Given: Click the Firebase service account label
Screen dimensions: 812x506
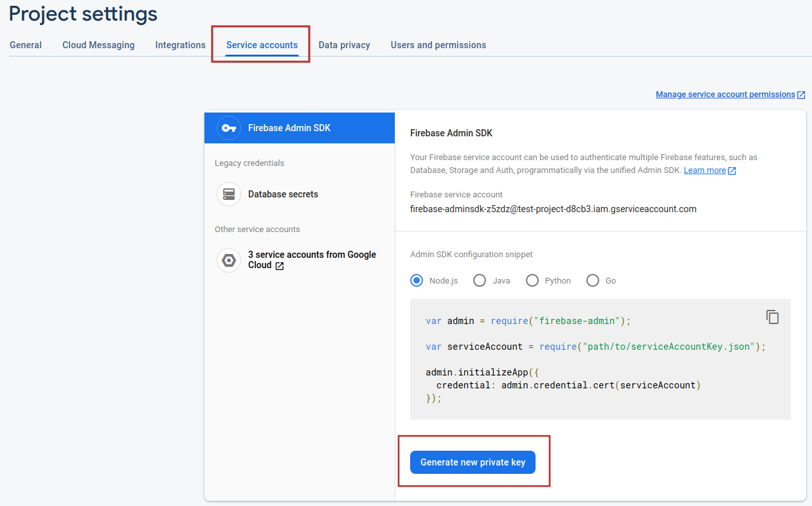Looking at the screenshot, I should (x=456, y=194).
